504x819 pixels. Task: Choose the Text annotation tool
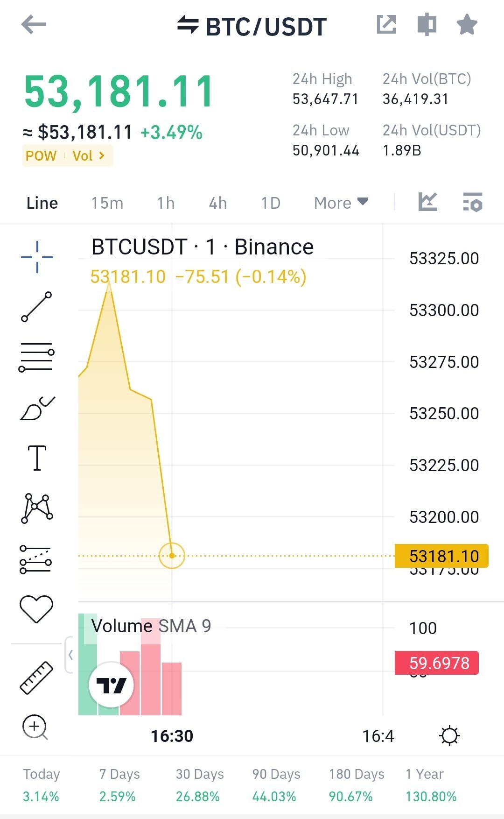pos(37,458)
